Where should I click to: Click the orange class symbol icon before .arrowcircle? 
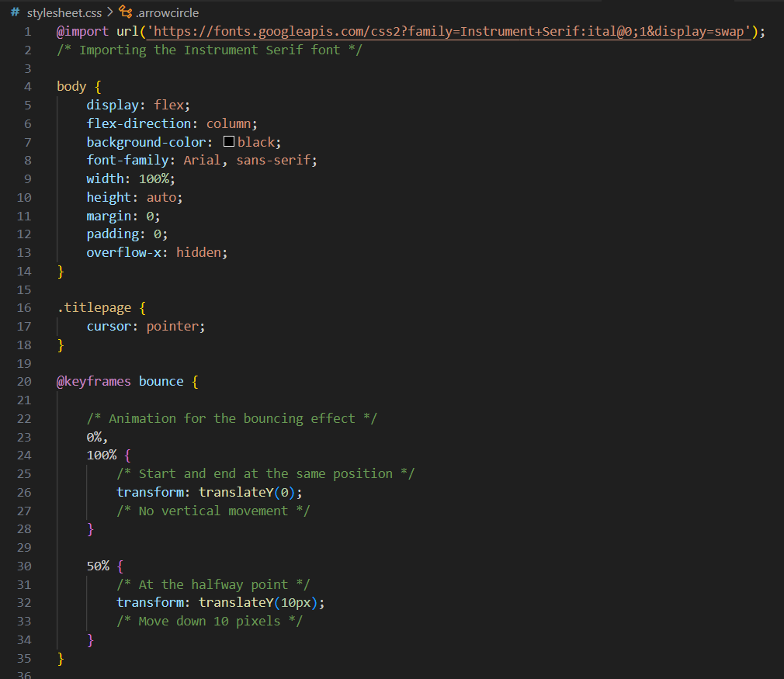pyautogui.click(x=124, y=12)
